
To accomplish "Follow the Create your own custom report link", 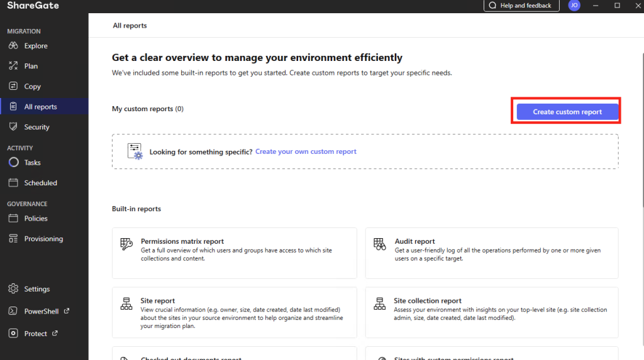I will coord(306,151).
